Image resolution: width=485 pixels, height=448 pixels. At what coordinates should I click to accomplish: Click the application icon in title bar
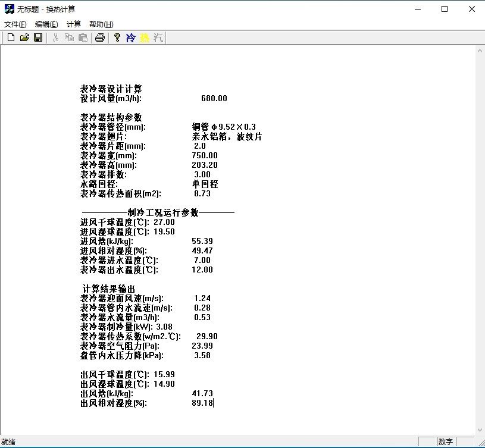pyautogui.click(x=10, y=9)
